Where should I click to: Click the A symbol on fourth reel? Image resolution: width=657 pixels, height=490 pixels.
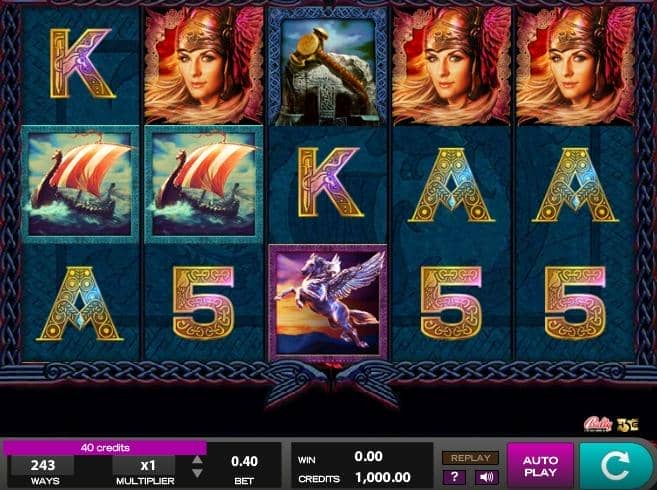(x=451, y=184)
